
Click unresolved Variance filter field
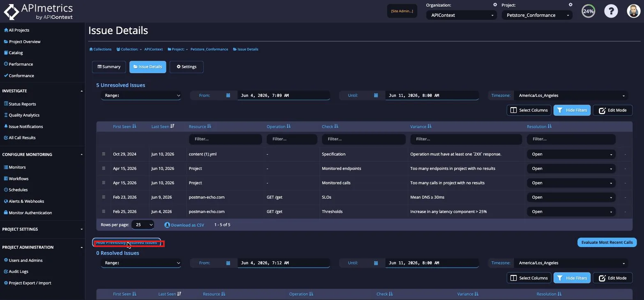coord(466,139)
